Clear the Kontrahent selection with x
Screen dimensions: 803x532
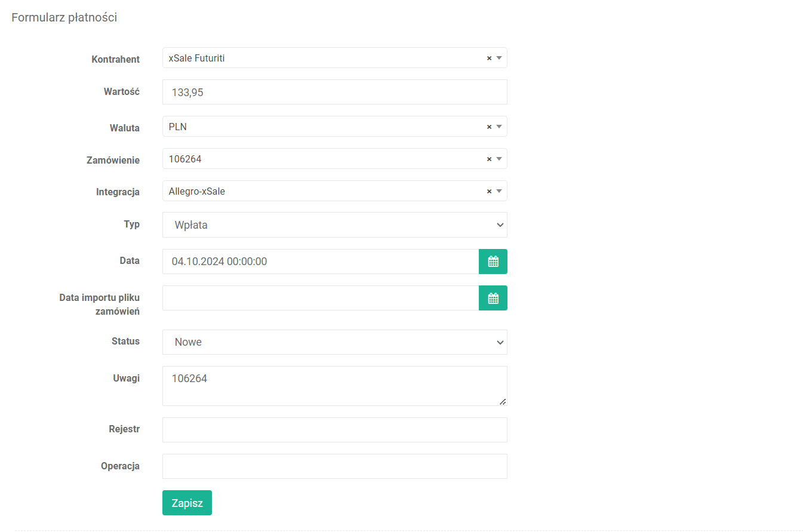pyautogui.click(x=489, y=59)
